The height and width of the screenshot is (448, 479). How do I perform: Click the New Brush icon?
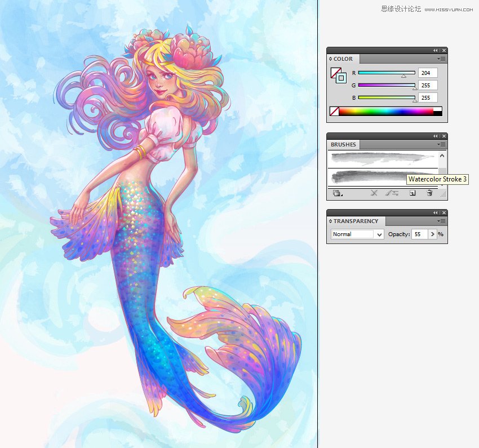(413, 193)
